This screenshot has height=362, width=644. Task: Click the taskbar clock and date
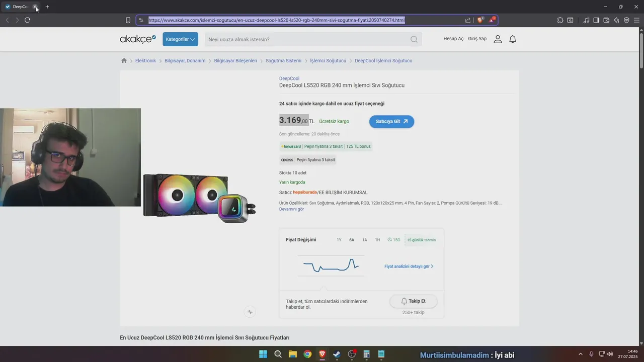pyautogui.click(x=628, y=354)
